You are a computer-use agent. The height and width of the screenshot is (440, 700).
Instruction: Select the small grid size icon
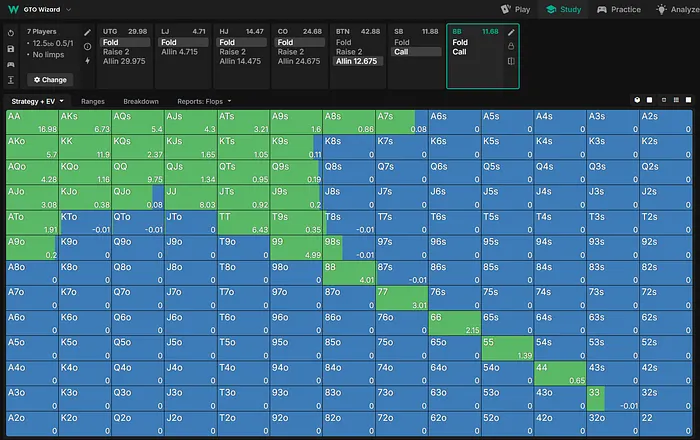664,100
